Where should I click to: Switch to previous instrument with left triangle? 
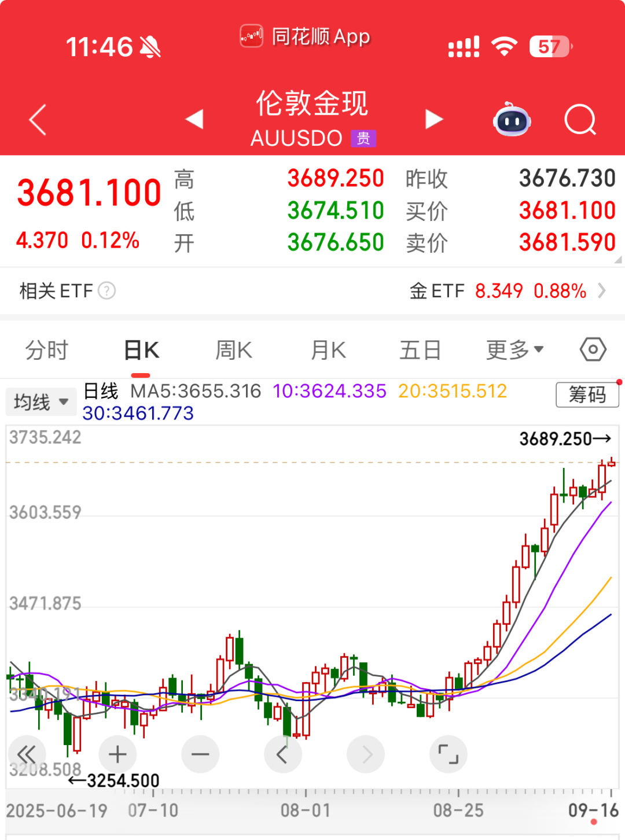click(x=194, y=119)
